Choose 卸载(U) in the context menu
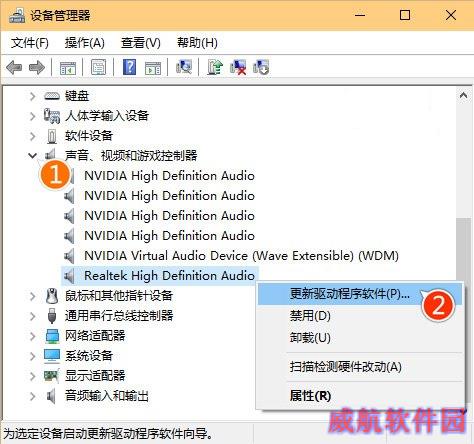Image resolution: width=474 pixels, height=444 pixels. coord(360,337)
